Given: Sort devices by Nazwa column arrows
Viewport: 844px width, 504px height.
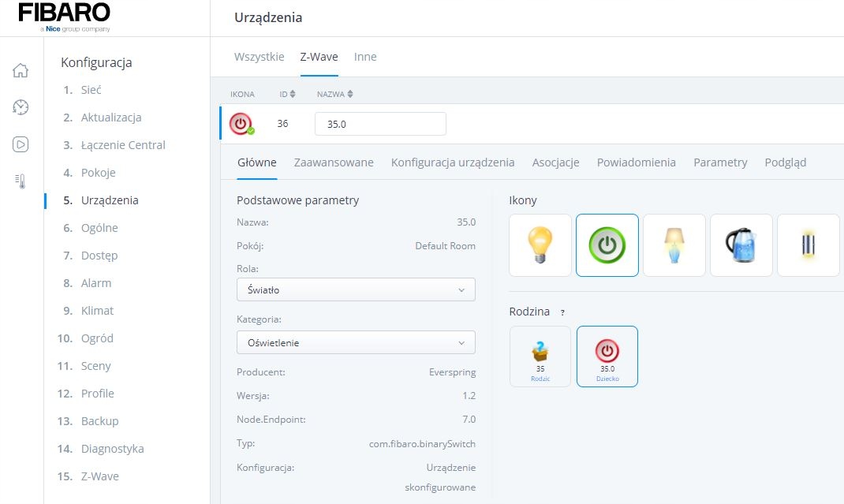Looking at the screenshot, I should click(x=350, y=94).
